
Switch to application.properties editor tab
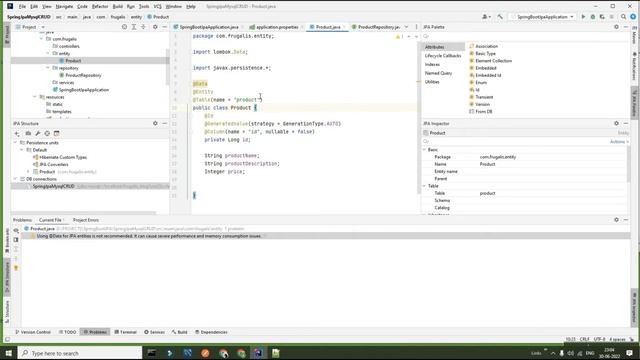(x=276, y=27)
